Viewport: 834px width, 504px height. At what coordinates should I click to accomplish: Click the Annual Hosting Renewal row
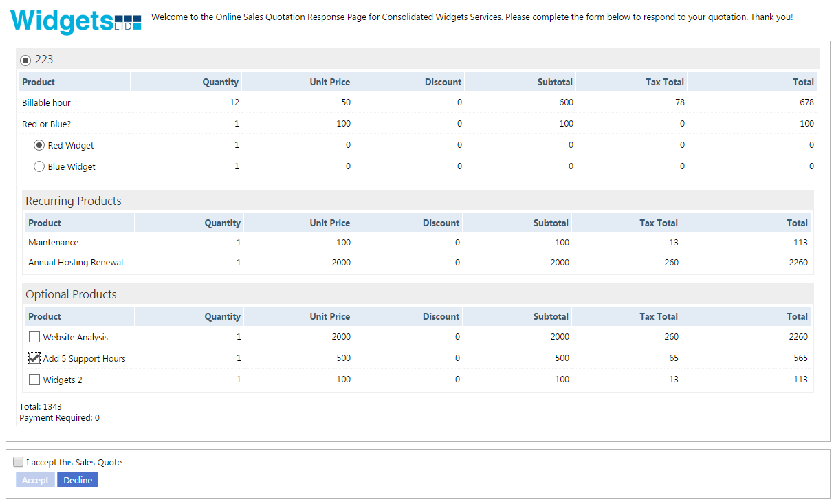point(76,263)
